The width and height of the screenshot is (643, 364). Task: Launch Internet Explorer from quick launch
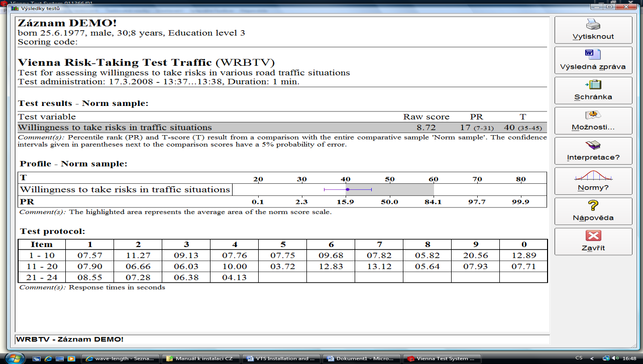[48, 358]
